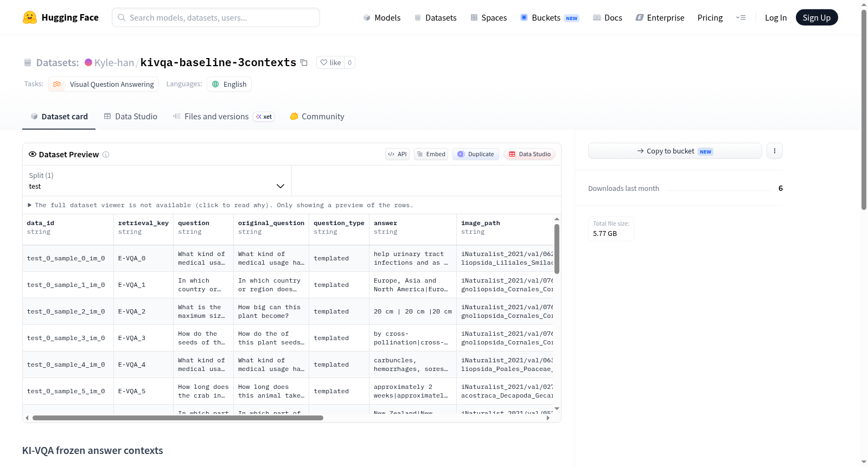The height and width of the screenshot is (467, 868).
Task: Select the E-VQA_1 cell
Action: pyautogui.click(x=144, y=285)
